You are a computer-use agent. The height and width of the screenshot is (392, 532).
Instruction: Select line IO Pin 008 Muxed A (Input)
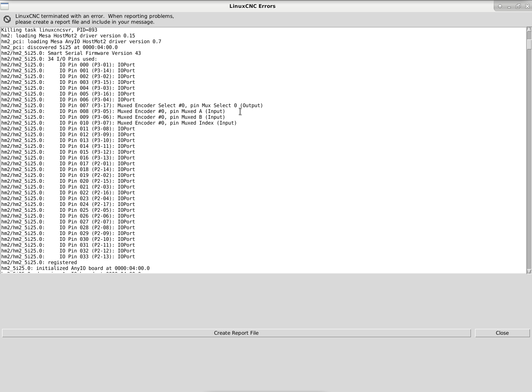point(113,111)
